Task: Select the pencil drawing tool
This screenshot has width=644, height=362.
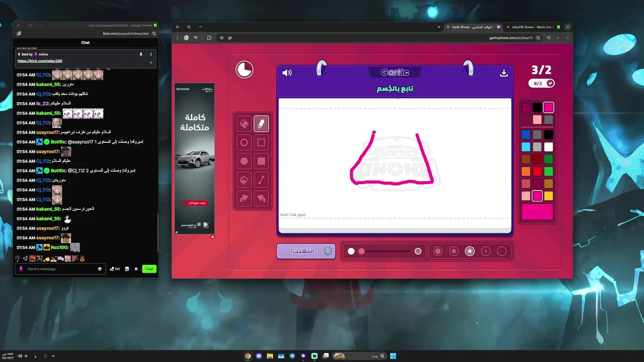Action: click(261, 124)
